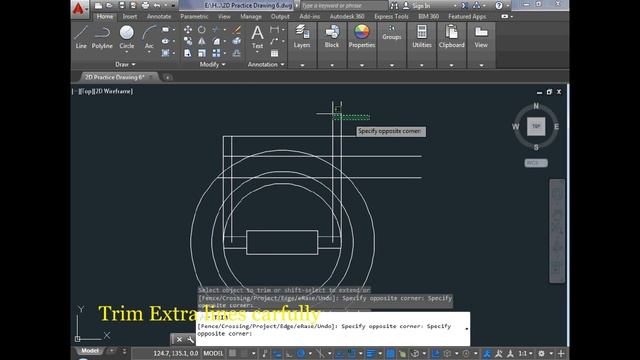Click the AutoCAD application menu logo
The width and height of the screenshot is (640, 360).
pyautogui.click(x=79, y=9)
